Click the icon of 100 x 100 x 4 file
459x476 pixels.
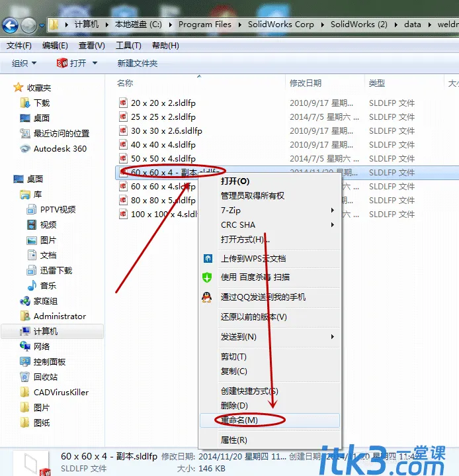123,214
